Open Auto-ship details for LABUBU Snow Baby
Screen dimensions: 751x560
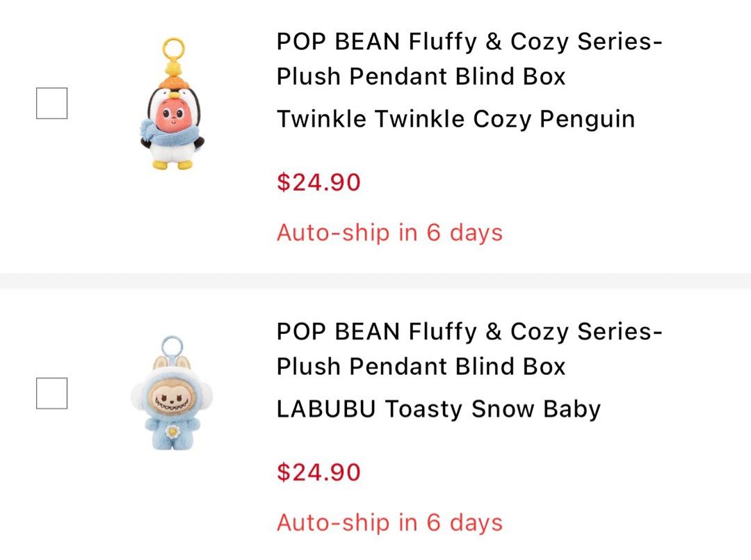tap(390, 522)
